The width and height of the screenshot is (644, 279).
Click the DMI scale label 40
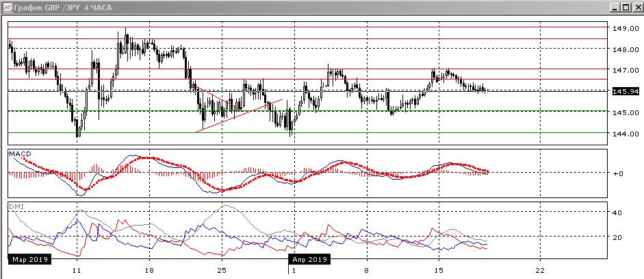tap(616, 213)
